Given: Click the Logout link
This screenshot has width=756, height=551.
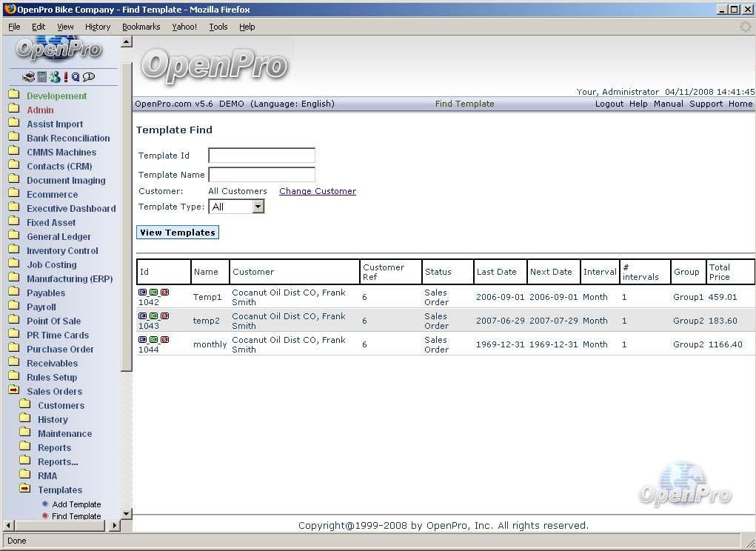Looking at the screenshot, I should [609, 104].
